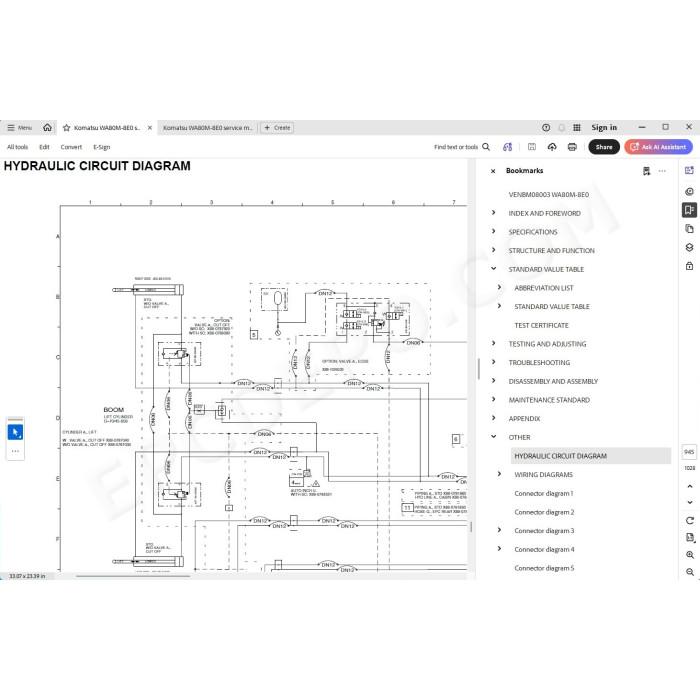Open the apps grid icon
Image resolution: width=700 pixels, height=700 pixels.
pyautogui.click(x=577, y=128)
